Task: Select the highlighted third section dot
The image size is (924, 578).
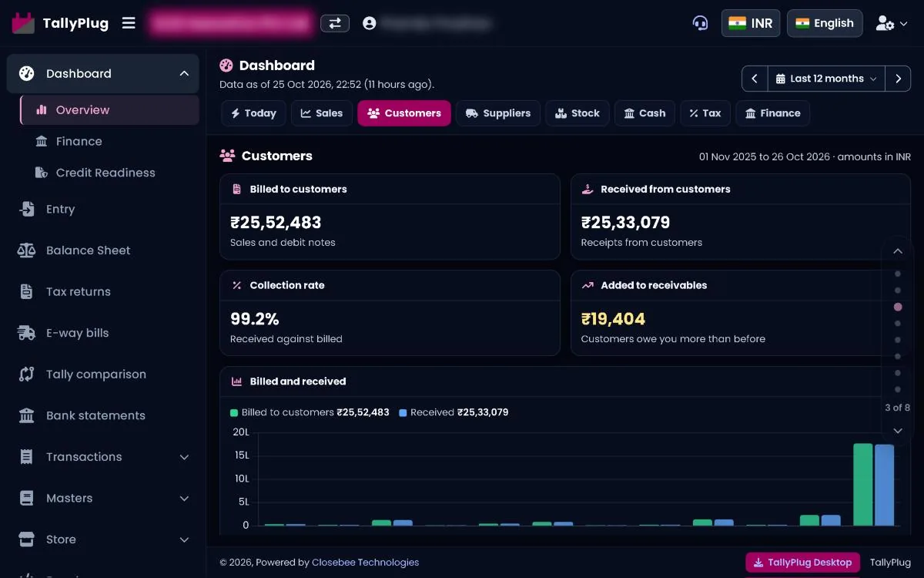Action: [x=898, y=307]
